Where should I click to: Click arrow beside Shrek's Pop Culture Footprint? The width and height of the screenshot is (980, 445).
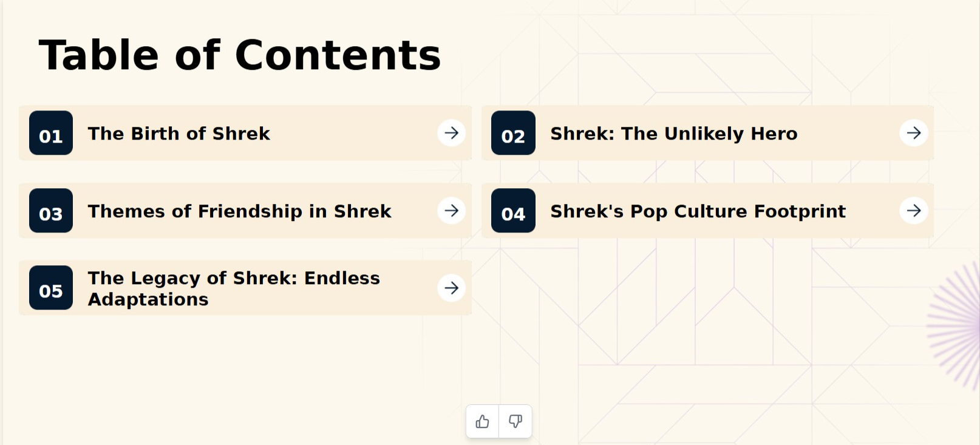(x=914, y=211)
